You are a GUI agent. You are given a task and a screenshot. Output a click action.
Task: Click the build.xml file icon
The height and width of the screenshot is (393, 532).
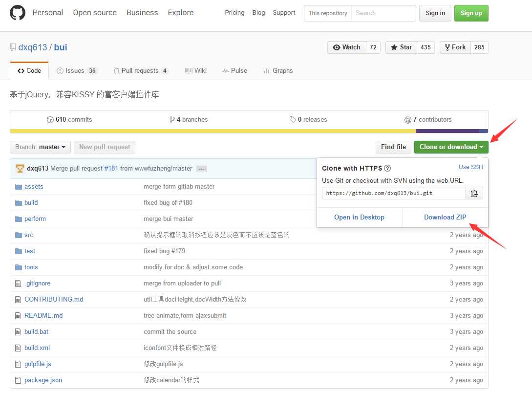coord(18,348)
